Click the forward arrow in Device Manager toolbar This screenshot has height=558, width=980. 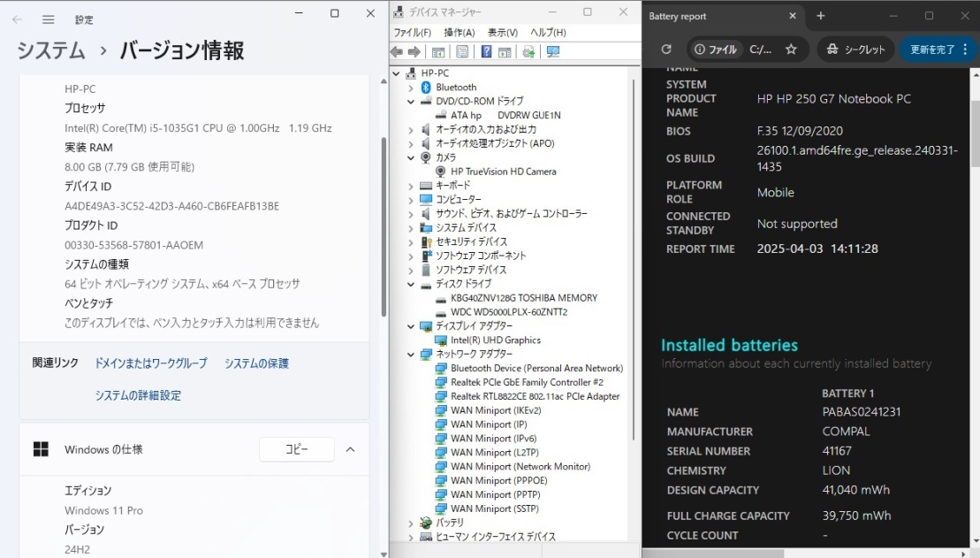click(413, 51)
